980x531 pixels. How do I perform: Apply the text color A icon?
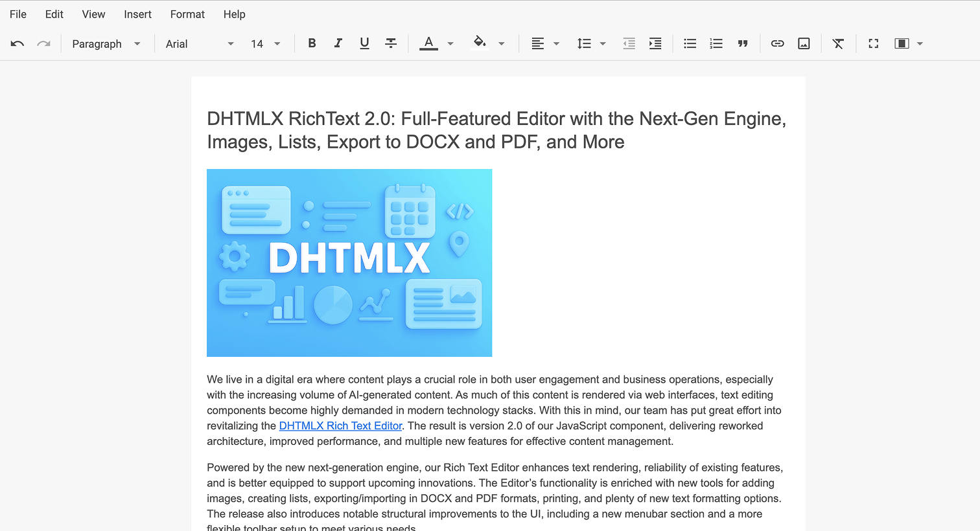click(x=428, y=43)
